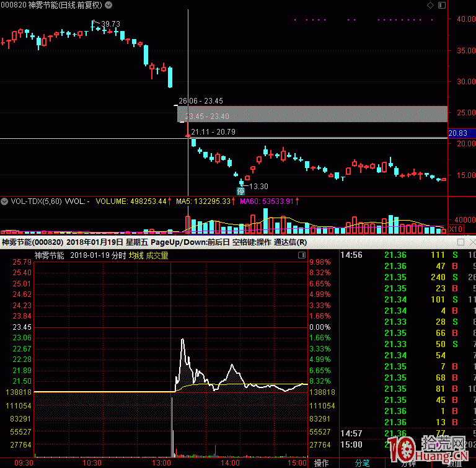This screenshot has height=468, width=476.
Task: Select the tick row with volume 101
Action: click(407, 299)
